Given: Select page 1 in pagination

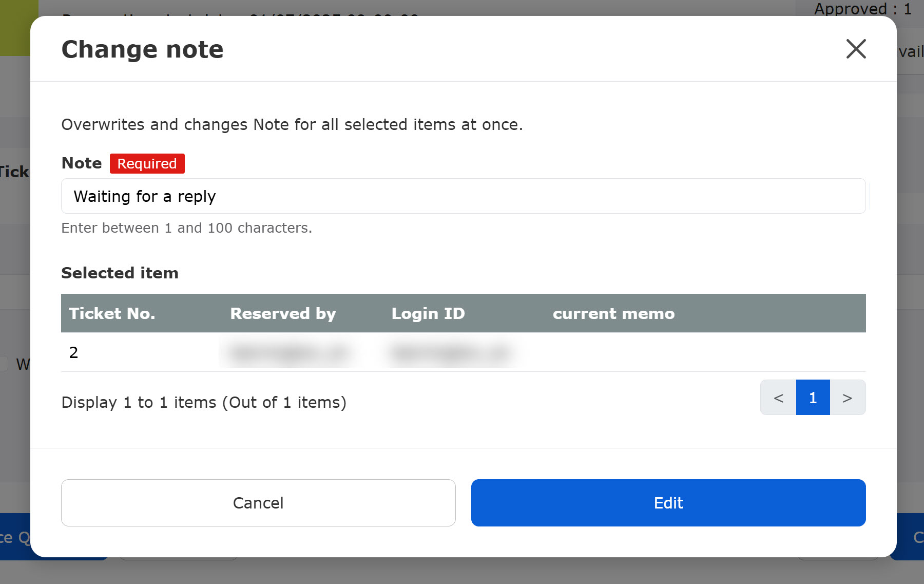Looking at the screenshot, I should [813, 398].
